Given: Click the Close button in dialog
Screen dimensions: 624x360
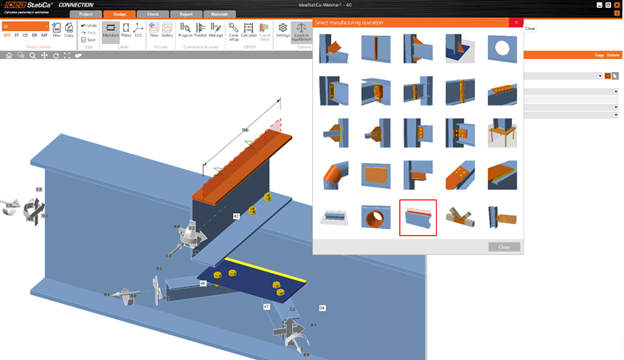Looking at the screenshot, I should (x=504, y=247).
